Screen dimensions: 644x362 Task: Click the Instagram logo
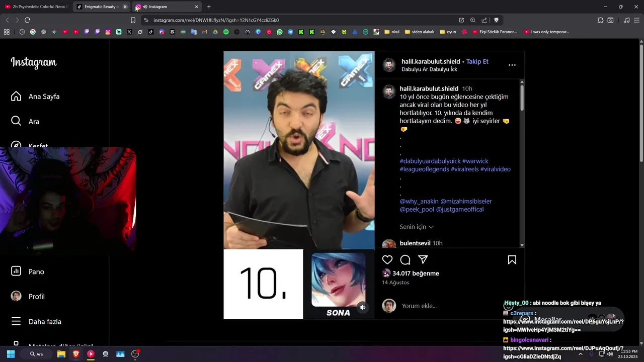click(x=34, y=63)
